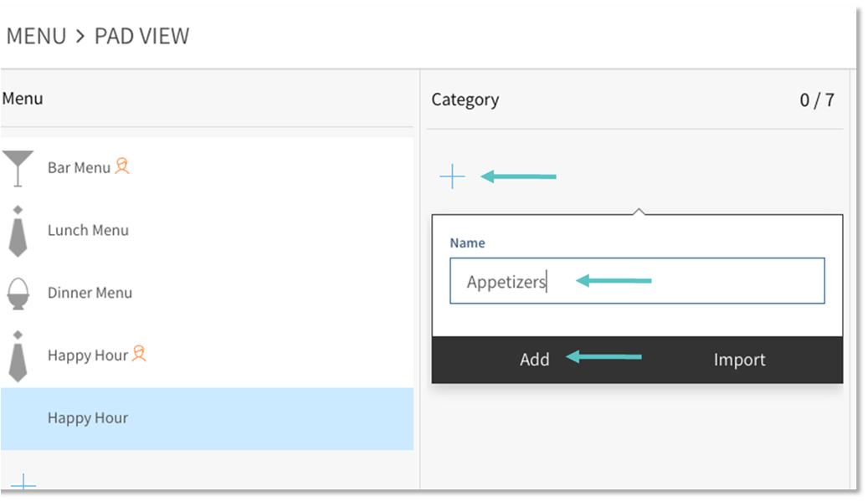Choose the Happy Hour entry with person icon
Image resolution: width=868 pixels, height=501 pixels.
click(87, 355)
